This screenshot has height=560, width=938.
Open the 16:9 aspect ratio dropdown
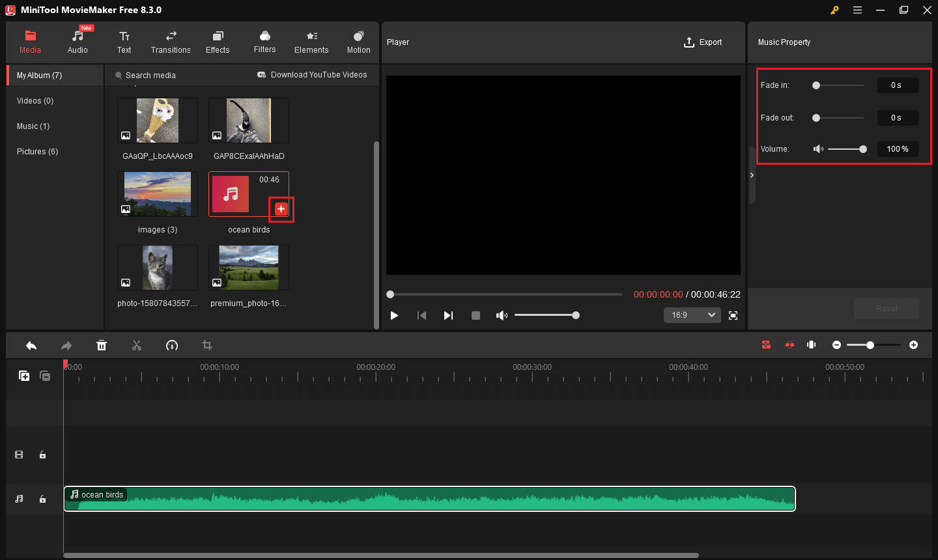click(x=692, y=315)
